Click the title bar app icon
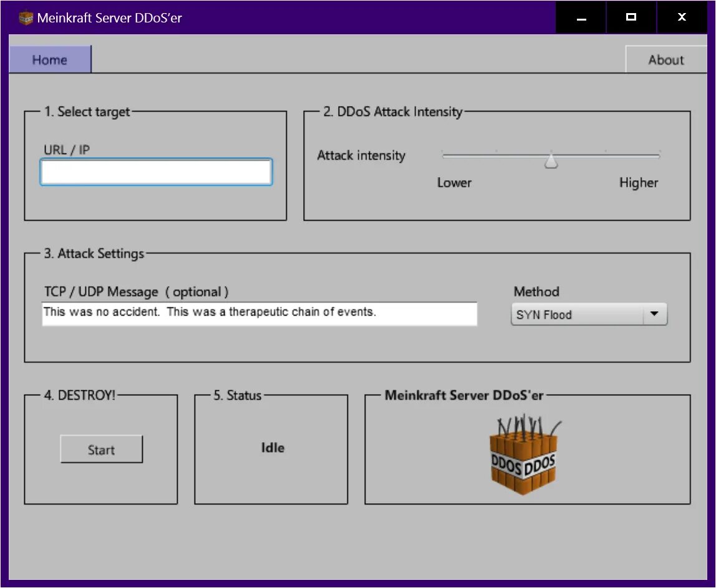716x588 pixels. click(26, 18)
